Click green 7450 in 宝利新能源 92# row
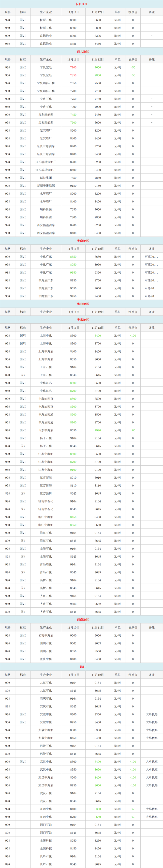 click(x=73, y=115)
